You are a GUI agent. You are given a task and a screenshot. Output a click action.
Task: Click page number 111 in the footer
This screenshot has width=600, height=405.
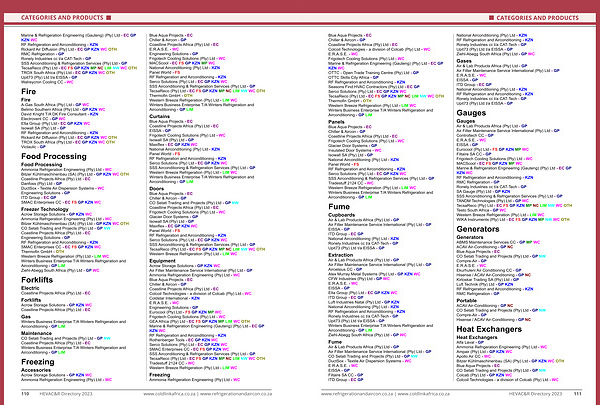click(x=577, y=394)
